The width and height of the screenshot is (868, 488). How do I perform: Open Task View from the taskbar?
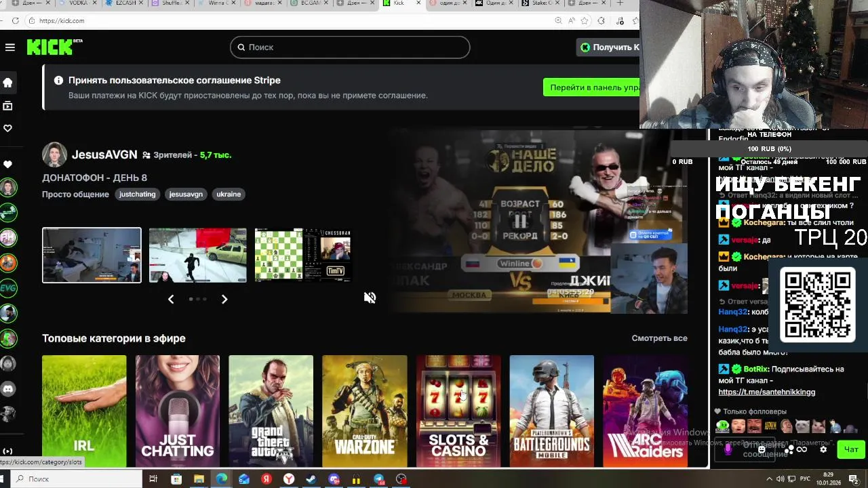click(x=153, y=479)
